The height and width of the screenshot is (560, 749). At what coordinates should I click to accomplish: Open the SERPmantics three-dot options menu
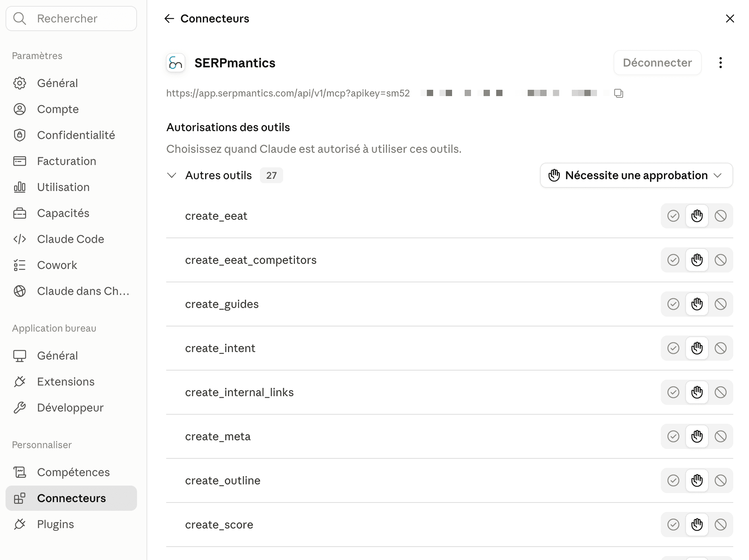(720, 63)
